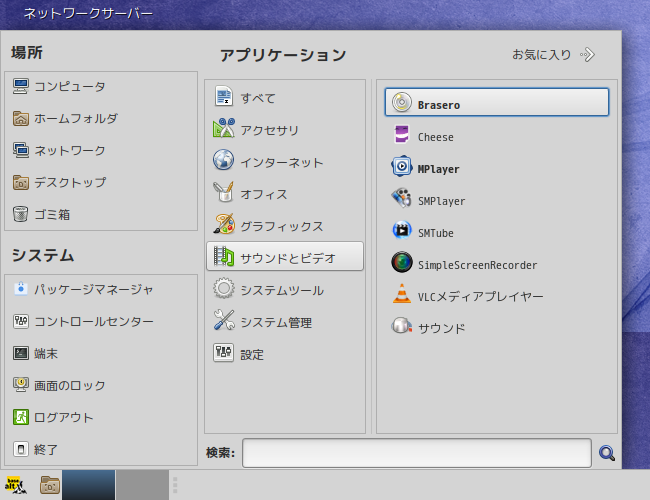650x500 pixels.
Task: Click the Cheese text label
Action: pos(435,137)
